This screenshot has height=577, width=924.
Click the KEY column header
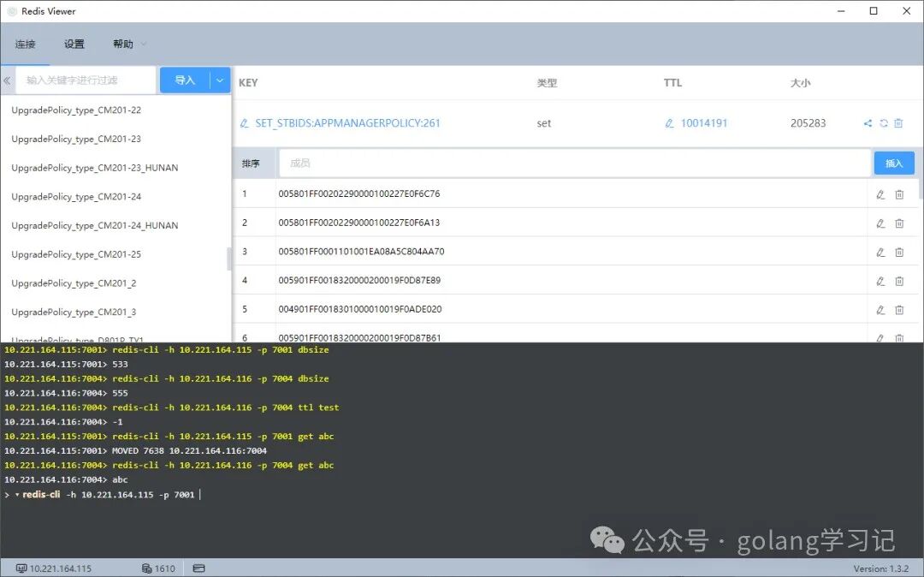pos(248,83)
